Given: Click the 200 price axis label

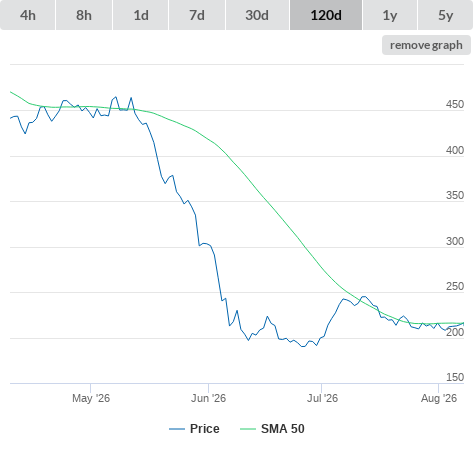Looking at the screenshot, I should click(455, 332).
